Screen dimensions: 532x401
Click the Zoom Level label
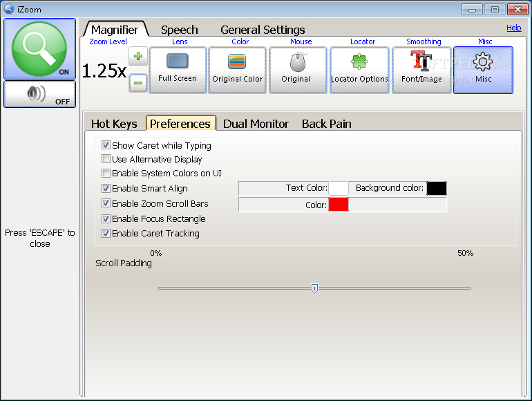coord(108,41)
